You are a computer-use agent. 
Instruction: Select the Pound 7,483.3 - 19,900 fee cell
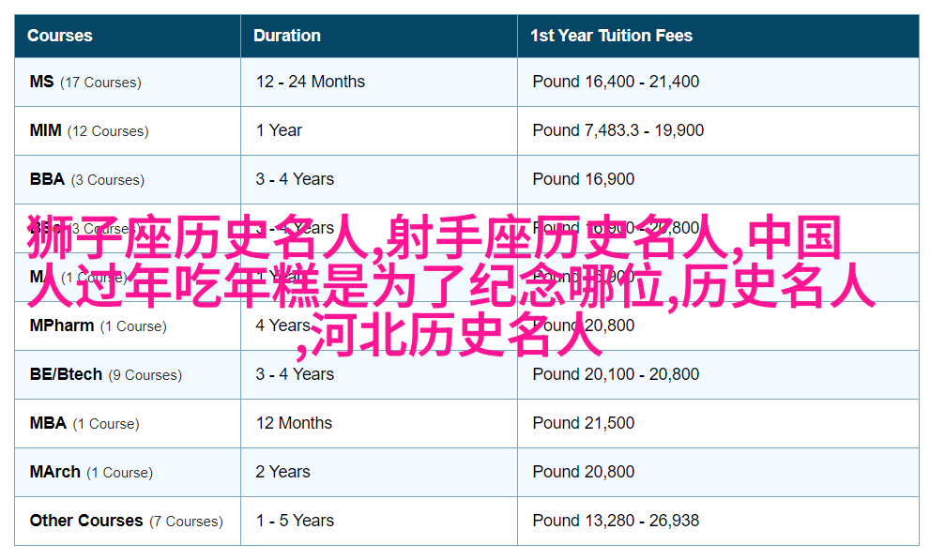(x=617, y=130)
